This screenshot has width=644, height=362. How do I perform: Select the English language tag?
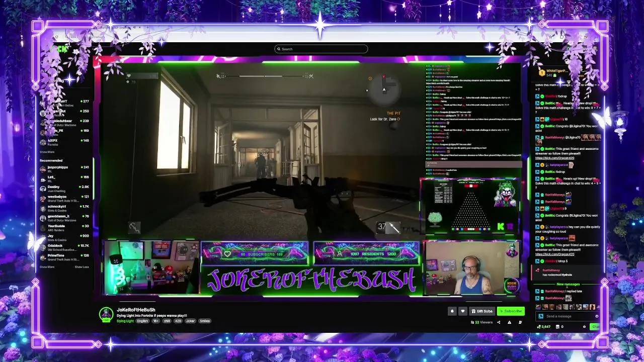(143, 321)
